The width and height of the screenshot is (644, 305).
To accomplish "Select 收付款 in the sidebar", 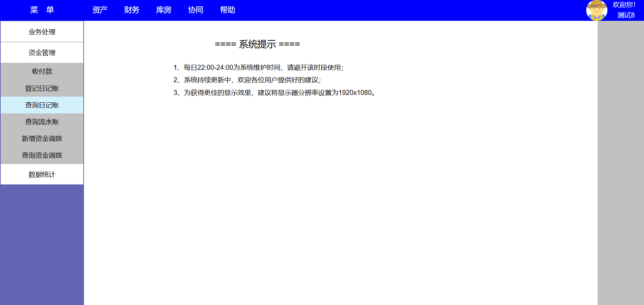I will pyautogui.click(x=42, y=71).
